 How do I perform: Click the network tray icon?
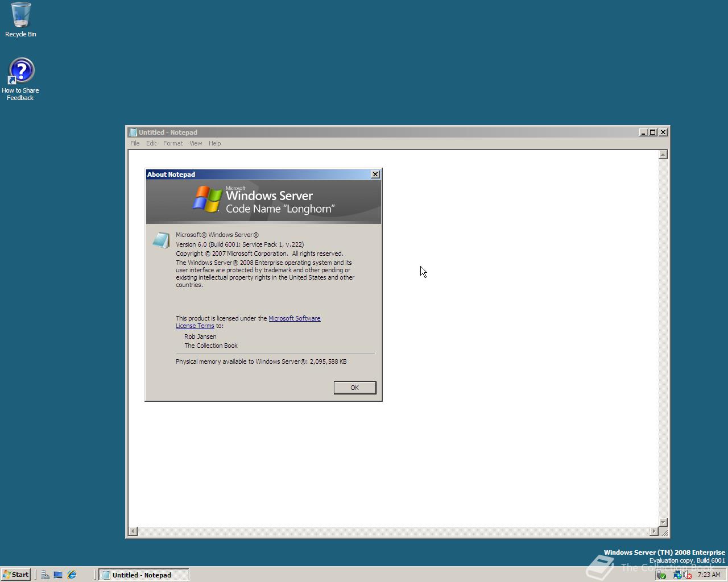[x=677, y=575]
